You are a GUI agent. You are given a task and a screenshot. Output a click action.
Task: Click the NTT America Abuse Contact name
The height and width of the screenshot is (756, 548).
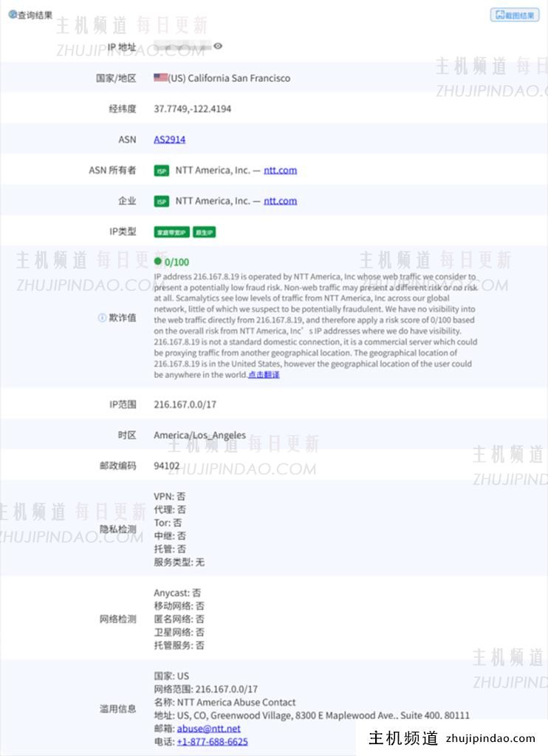[236, 703]
